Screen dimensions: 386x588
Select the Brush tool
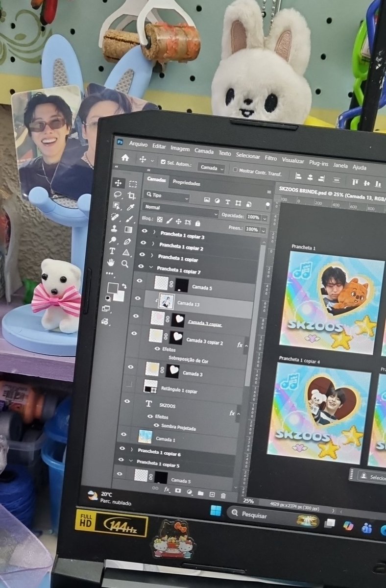tap(130, 218)
